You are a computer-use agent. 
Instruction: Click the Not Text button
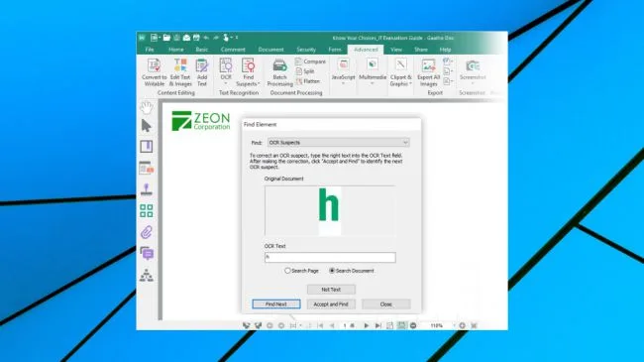pos(331,290)
